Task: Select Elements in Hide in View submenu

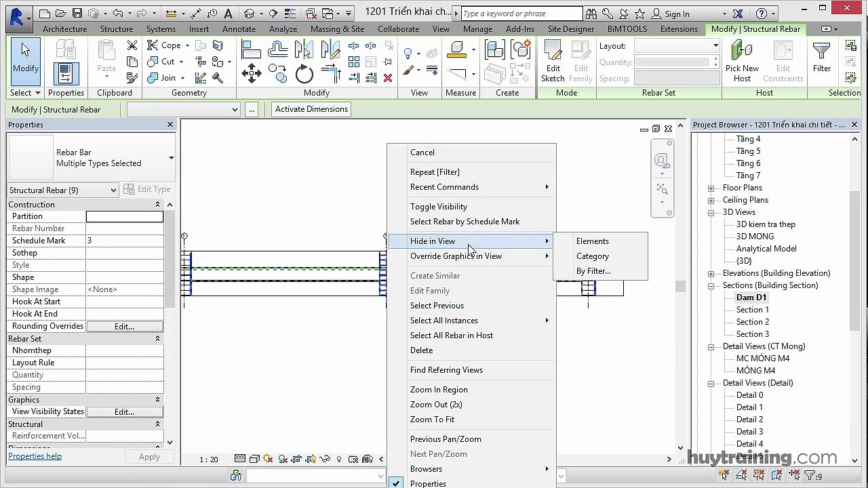Action: coord(592,241)
